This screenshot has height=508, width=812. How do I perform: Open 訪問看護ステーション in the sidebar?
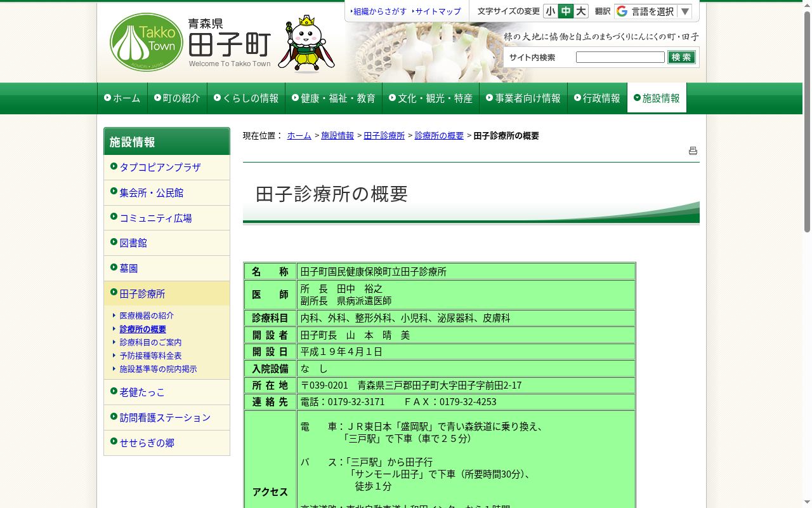point(167,418)
